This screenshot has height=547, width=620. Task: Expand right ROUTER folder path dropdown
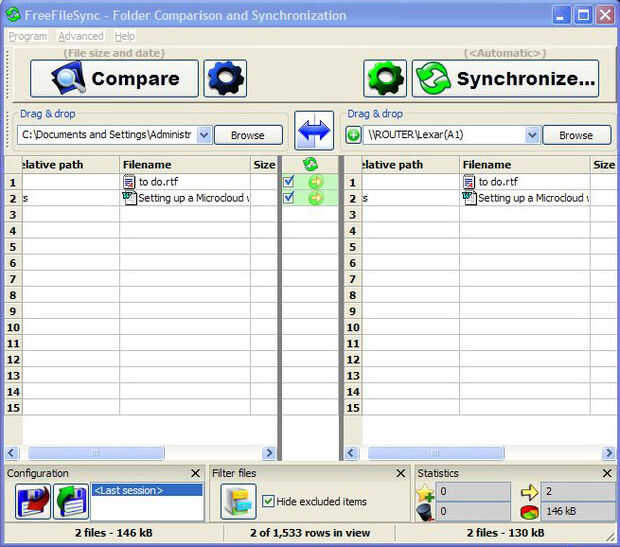pos(532,135)
